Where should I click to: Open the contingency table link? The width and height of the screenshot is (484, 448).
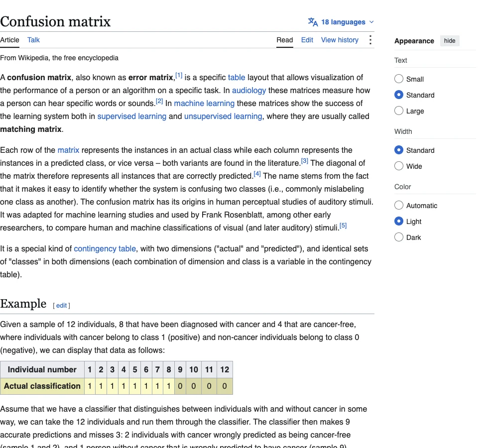(105, 249)
